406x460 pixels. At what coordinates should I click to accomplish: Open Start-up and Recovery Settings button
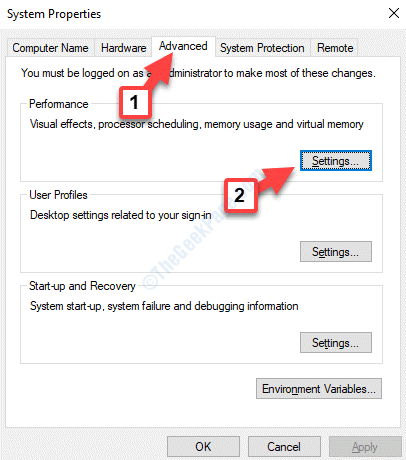coord(336,343)
